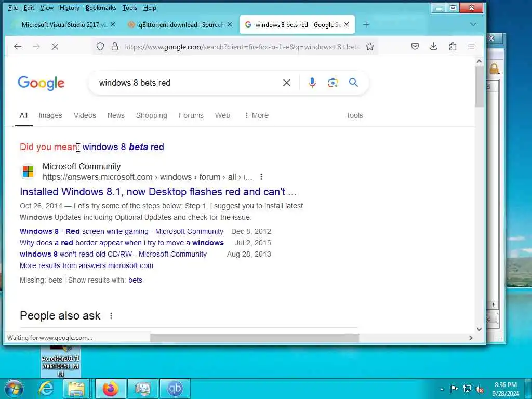
Task: Open the site security padlock info
Action: point(115,46)
